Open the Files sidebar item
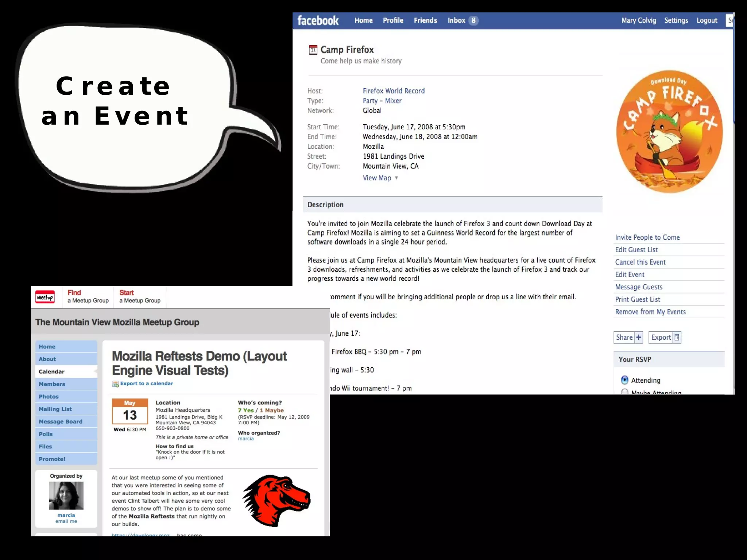Image resolution: width=747 pixels, height=560 pixels. pyautogui.click(x=66, y=446)
